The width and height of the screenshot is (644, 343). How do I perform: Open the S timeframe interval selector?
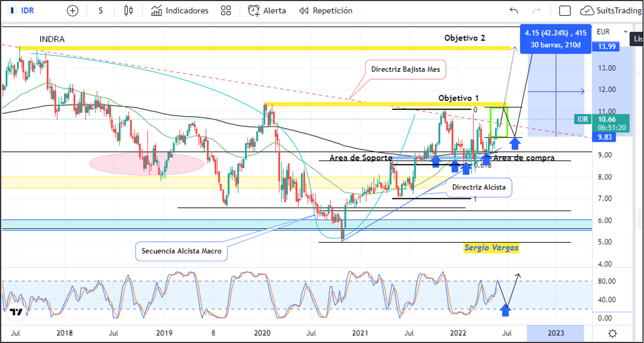(x=100, y=11)
